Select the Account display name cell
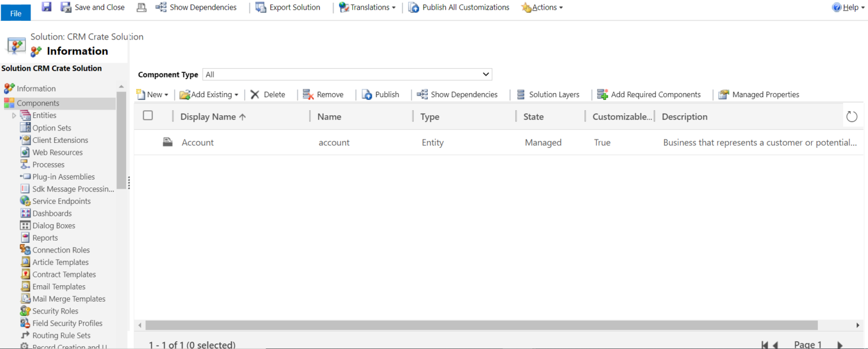This screenshot has height=349, width=868. 198,143
